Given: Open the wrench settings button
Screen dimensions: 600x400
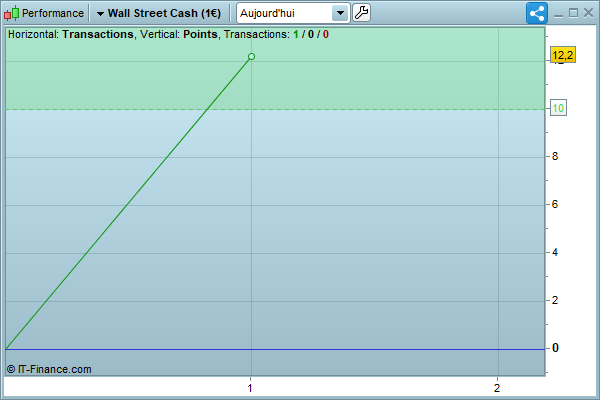Looking at the screenshot, I should click(361, 13).
